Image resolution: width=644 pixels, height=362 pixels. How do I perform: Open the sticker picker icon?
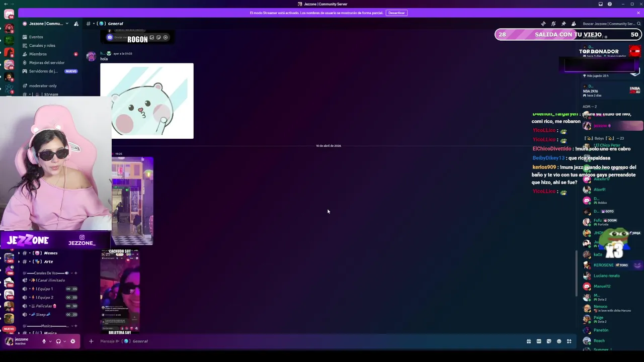click(549, 341)
